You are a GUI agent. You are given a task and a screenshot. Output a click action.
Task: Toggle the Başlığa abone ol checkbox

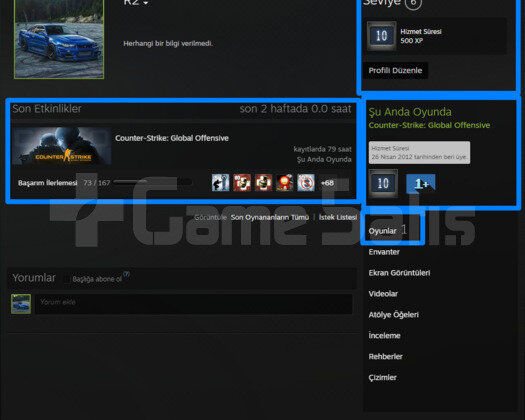click(x=67, y=279)
